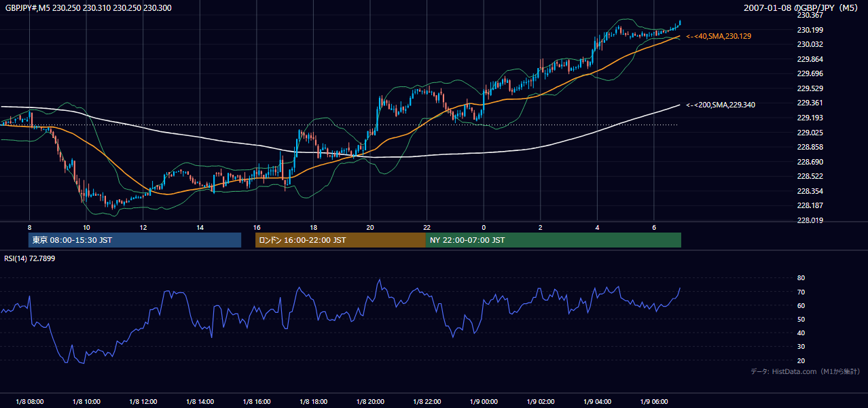
Task: Click the RSI(14) 72.7899 indicator label
Action: pyautogui.click(x=30, y=258)
